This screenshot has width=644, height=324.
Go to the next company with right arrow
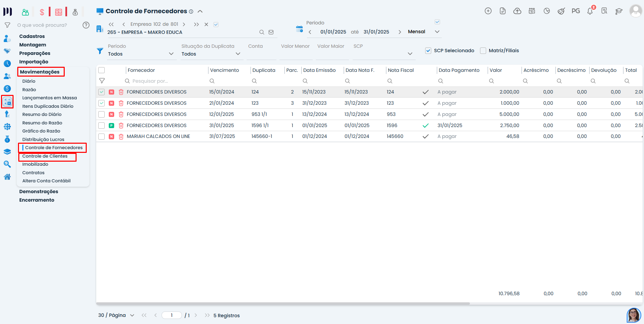pyautogui.click(x=184, y=24)
